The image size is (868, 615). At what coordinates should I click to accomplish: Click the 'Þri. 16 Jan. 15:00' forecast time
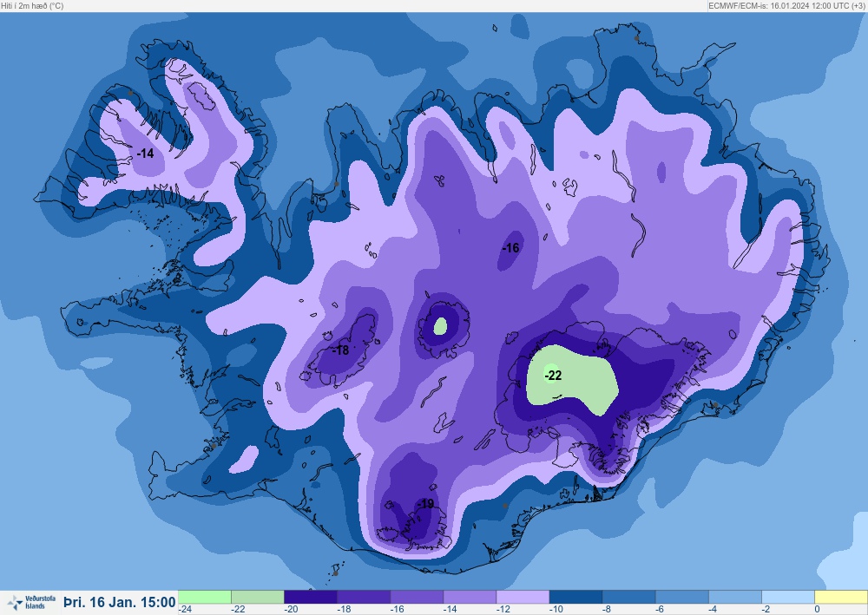120,602
